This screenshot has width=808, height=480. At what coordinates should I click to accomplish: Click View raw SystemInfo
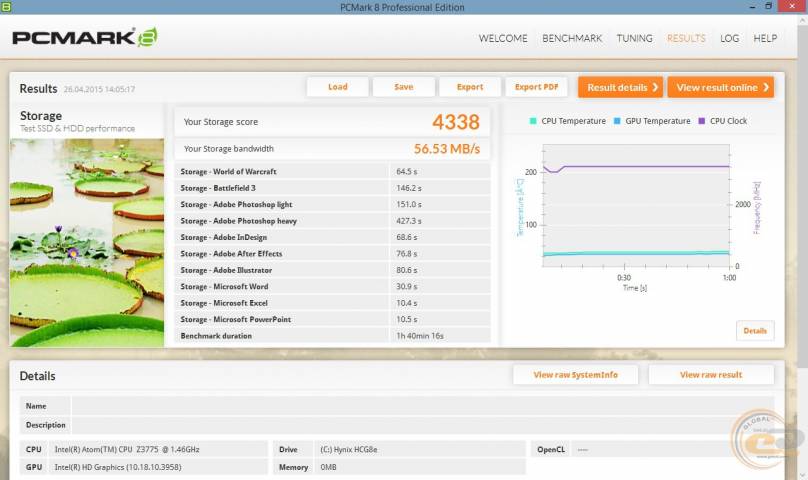pos(575,375)
